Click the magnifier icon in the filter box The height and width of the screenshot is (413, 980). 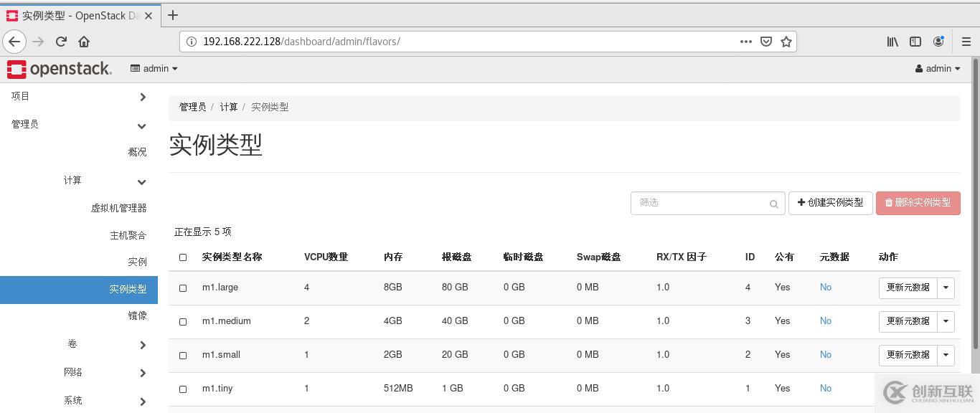tap(773, 204)
